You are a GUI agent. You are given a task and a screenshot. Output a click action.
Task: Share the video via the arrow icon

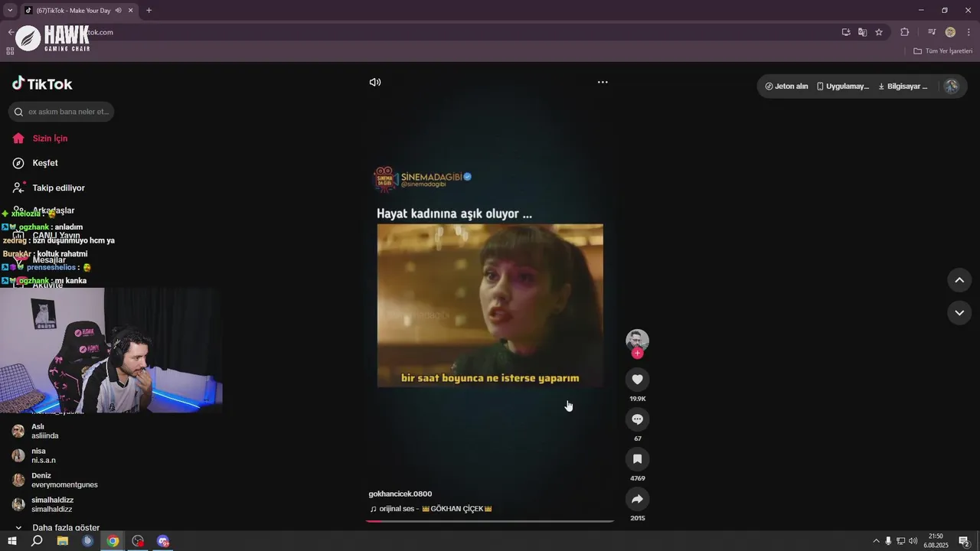click(x=637, y=499)
